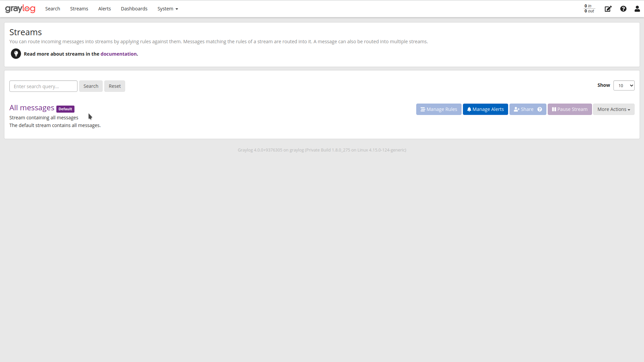644x362 pixels.
Task: Expand the More Actions dropdown
Action: [613, 109]
